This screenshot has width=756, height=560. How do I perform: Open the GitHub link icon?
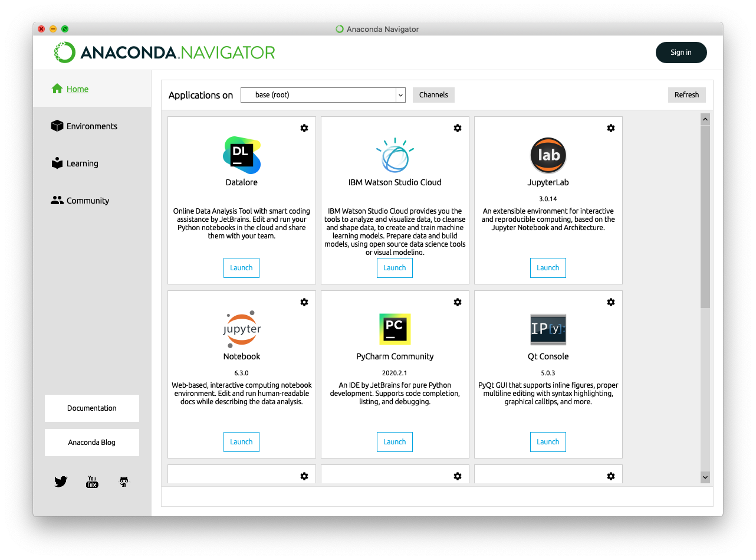tap(124, 482)
